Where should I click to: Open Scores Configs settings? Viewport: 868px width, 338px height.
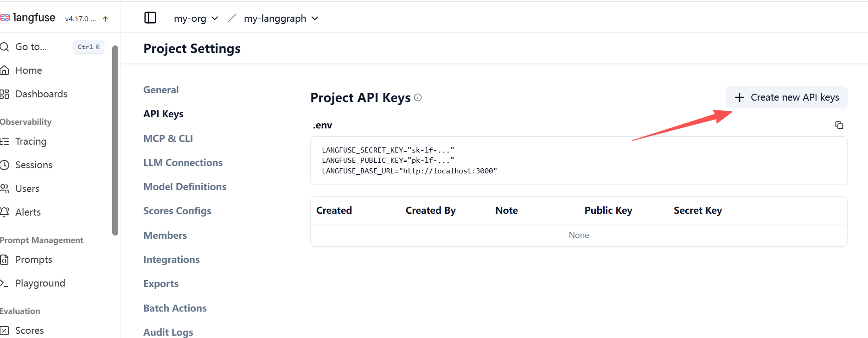pyautogui.click(x=177, y=211)
